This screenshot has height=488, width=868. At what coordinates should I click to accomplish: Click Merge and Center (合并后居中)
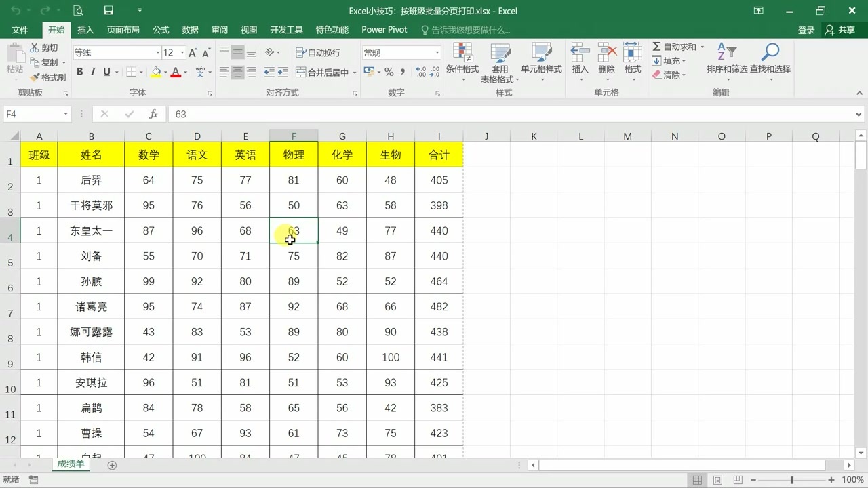tap(322, 73)
